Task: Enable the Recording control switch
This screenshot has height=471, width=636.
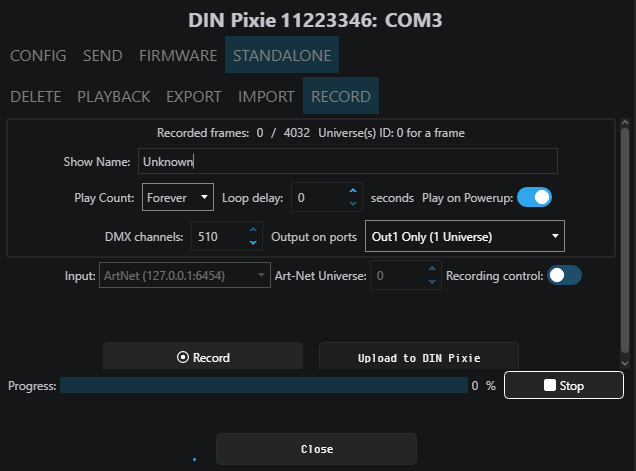Action: (x=565, y=275)
